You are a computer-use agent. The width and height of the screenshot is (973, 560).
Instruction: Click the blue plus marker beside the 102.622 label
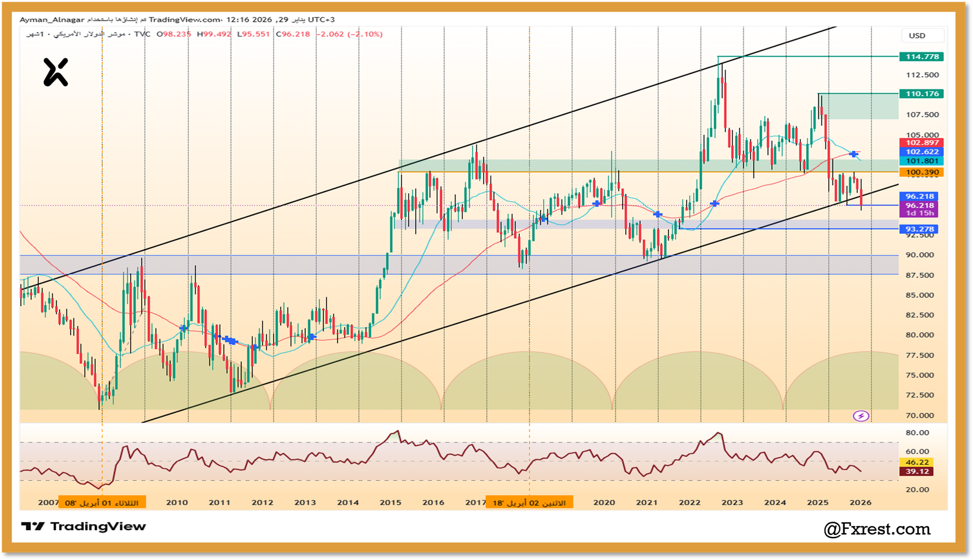click(854, 154)
